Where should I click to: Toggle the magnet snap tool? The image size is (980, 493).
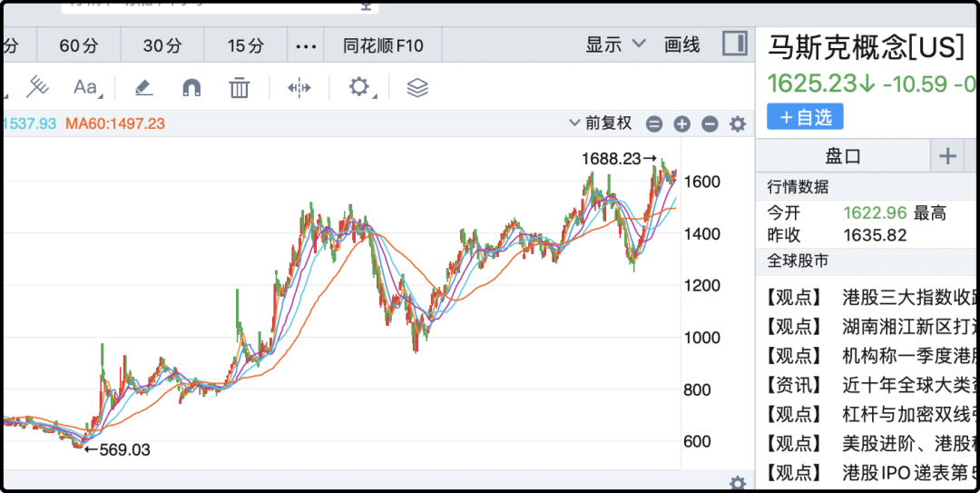click(191, 87)
